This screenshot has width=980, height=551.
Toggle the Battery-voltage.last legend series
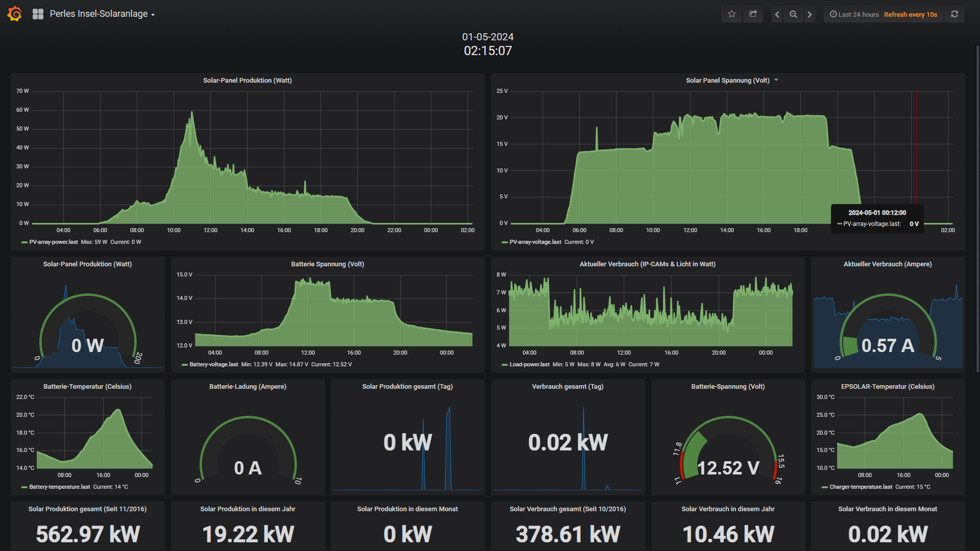coord(213,364)
